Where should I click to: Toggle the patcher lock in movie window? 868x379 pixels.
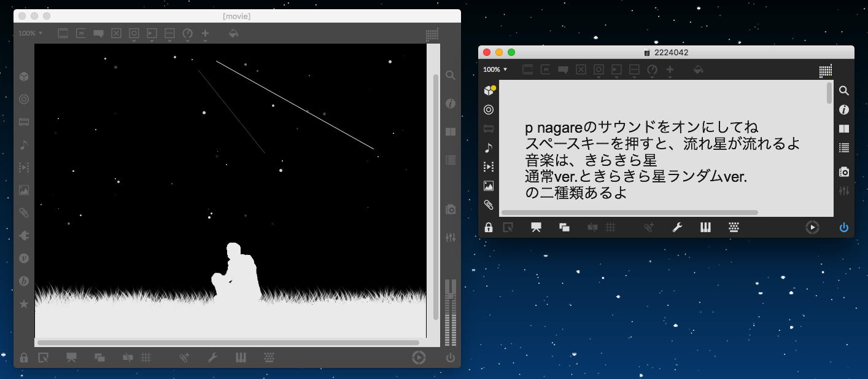click(24, 358)
